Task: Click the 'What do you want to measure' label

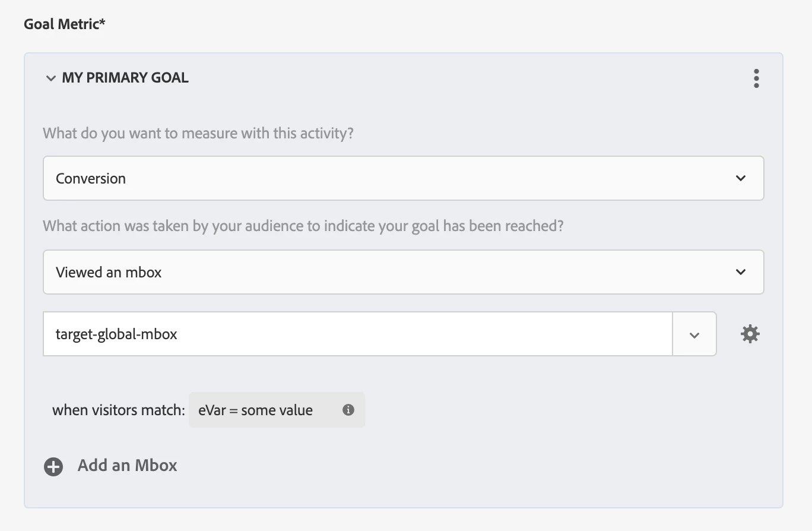Action: point(198,132)
